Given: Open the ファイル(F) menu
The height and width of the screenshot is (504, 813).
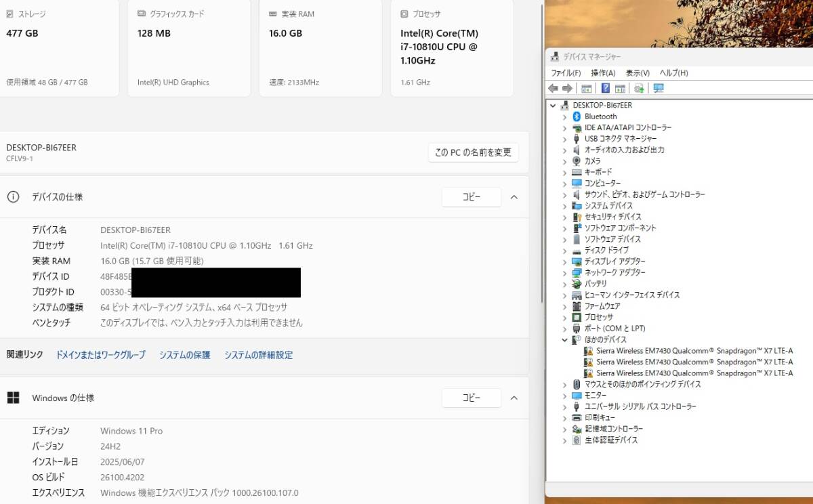Looking at the screenshot, I should point(566,73).
